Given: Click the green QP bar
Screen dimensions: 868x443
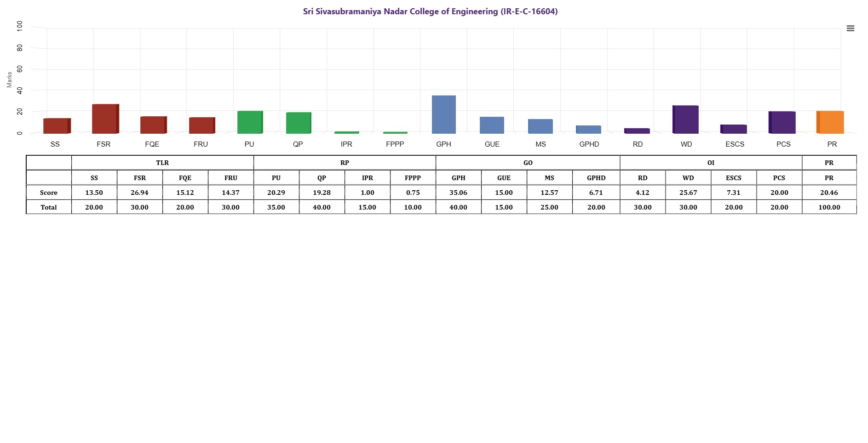Looking at the screenshot, I should coord(299,123).
